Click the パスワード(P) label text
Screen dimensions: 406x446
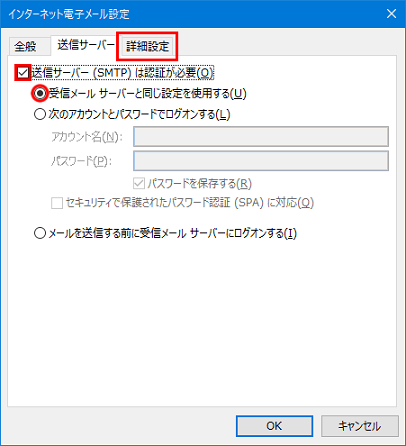[81, 161]
